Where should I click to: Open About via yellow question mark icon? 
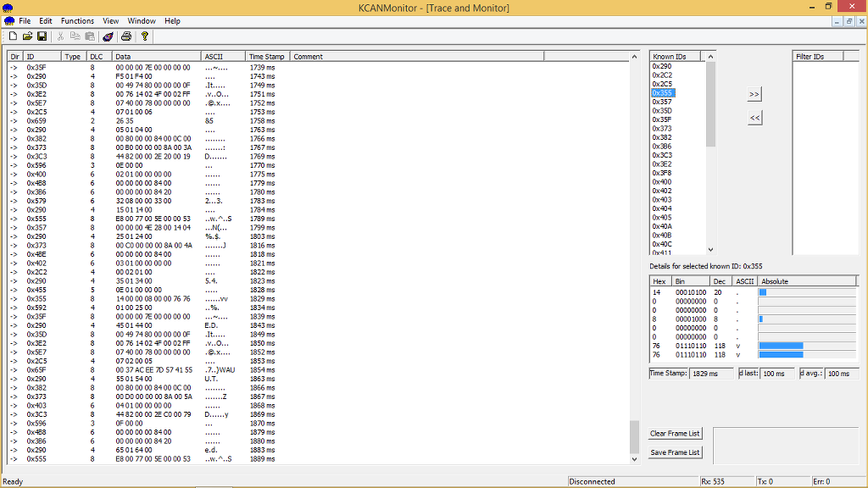pyautogui.click(x=144, y=36)
